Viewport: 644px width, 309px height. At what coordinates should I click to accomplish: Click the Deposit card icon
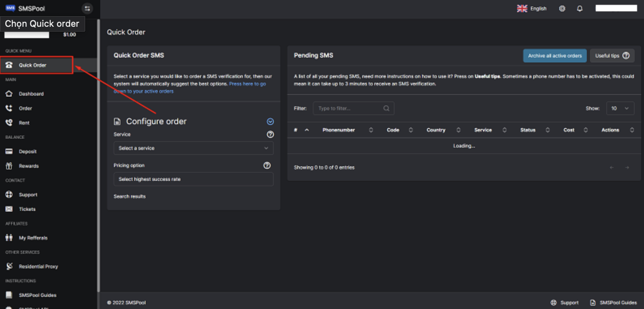pos(9,152)
